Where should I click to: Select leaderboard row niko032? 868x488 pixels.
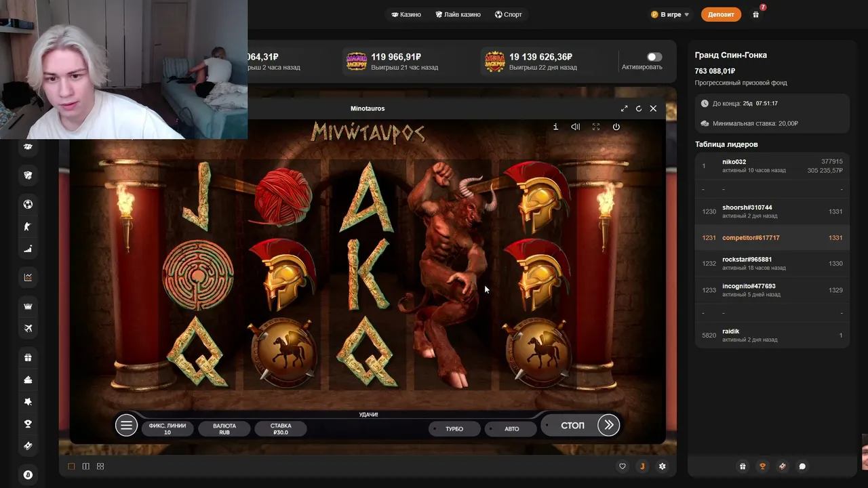point(772,166)
